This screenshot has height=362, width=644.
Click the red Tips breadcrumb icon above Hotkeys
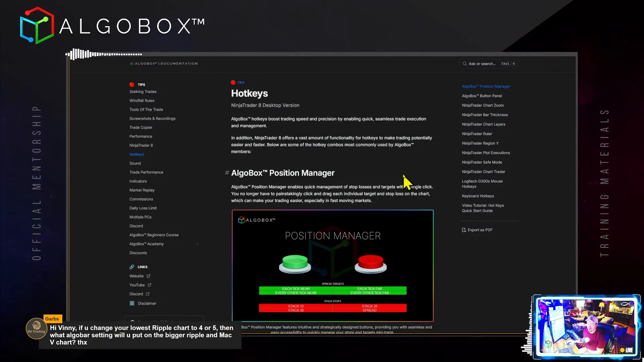(x=233, y=83)
